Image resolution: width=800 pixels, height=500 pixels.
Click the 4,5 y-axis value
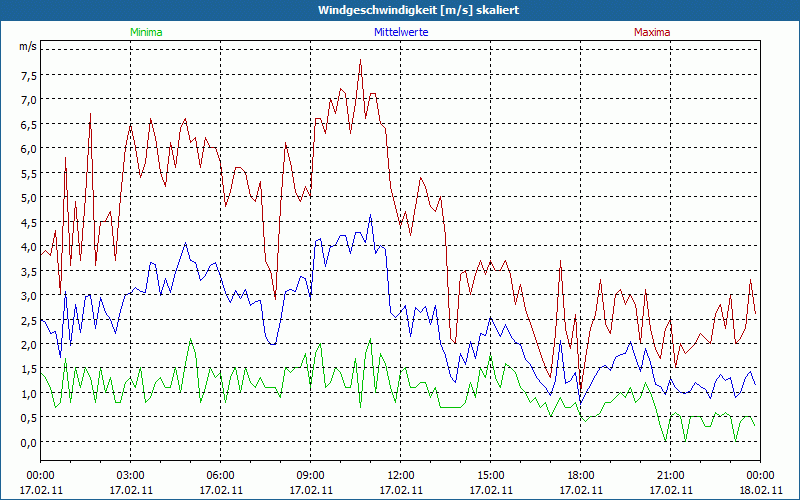click(29, 223)
